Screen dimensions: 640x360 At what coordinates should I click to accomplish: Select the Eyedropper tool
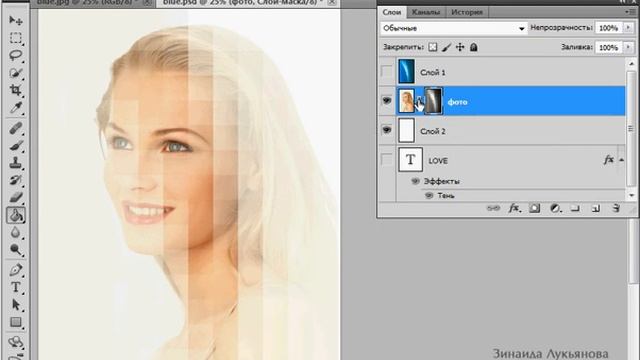[16, 108]
